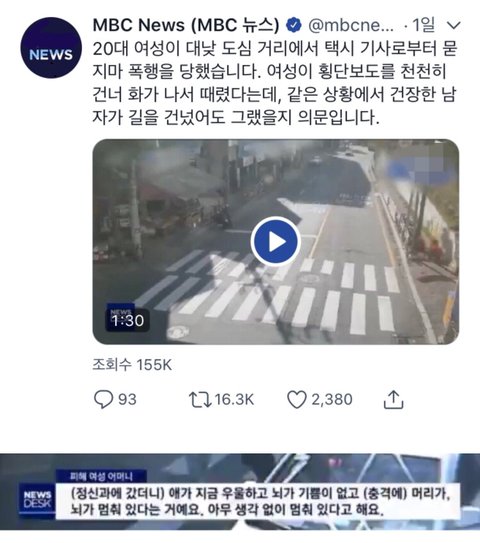Viewport: 480px width, 543px height.
Task: Open the MBC News profile avatar
Action: tap(51, 47)
